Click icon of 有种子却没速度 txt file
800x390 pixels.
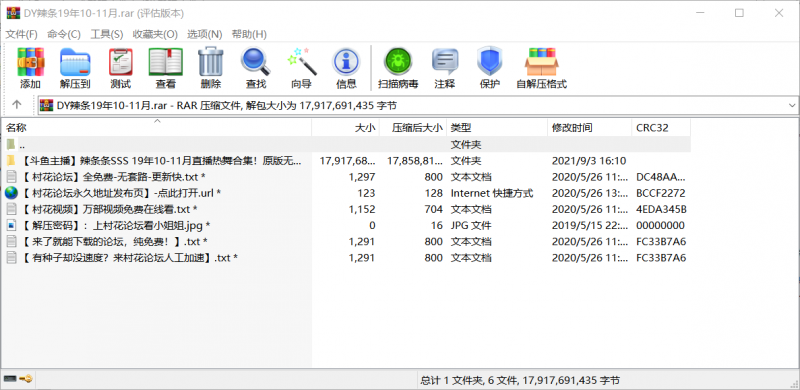11,257
